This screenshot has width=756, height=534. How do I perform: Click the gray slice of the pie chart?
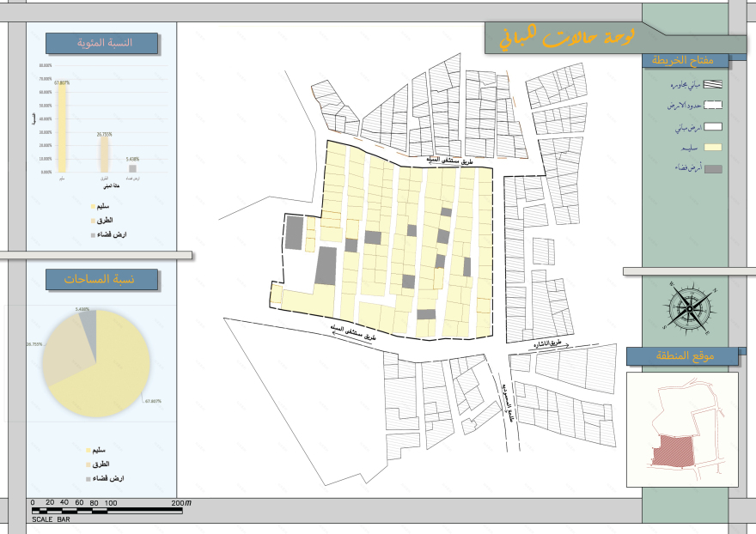[88, 324]
